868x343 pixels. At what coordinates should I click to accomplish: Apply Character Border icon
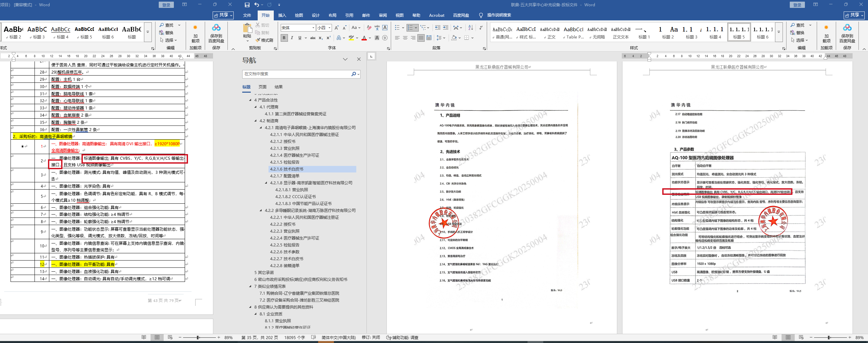pos(385,28)
